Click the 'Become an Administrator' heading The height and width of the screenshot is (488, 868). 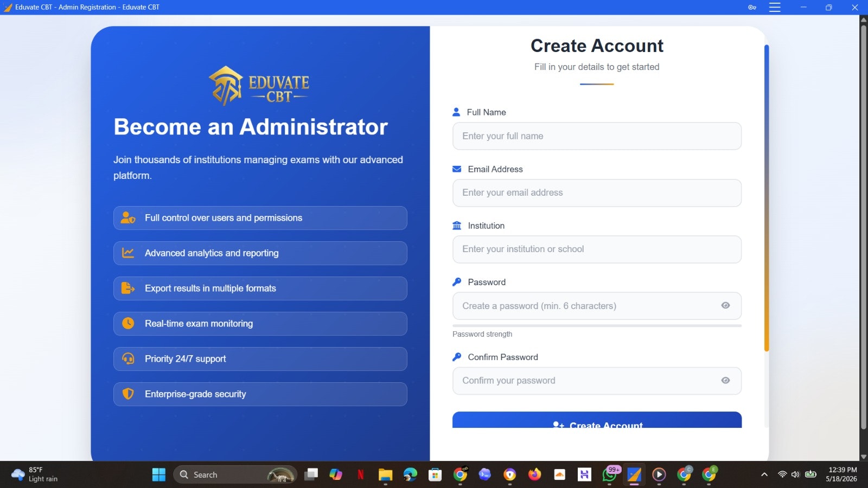[251, 127]
